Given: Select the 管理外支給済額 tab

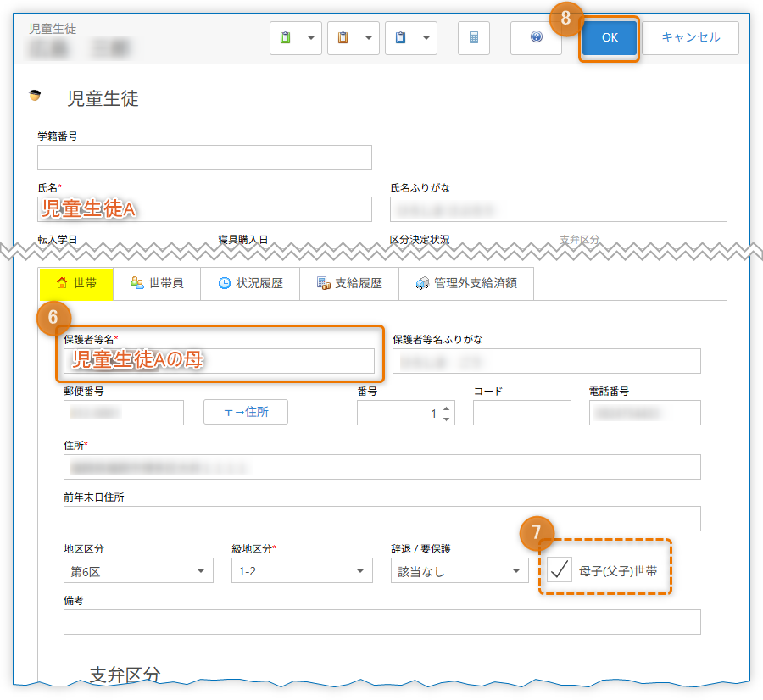Looking at the screenshot, I should (x=466, y=283).
